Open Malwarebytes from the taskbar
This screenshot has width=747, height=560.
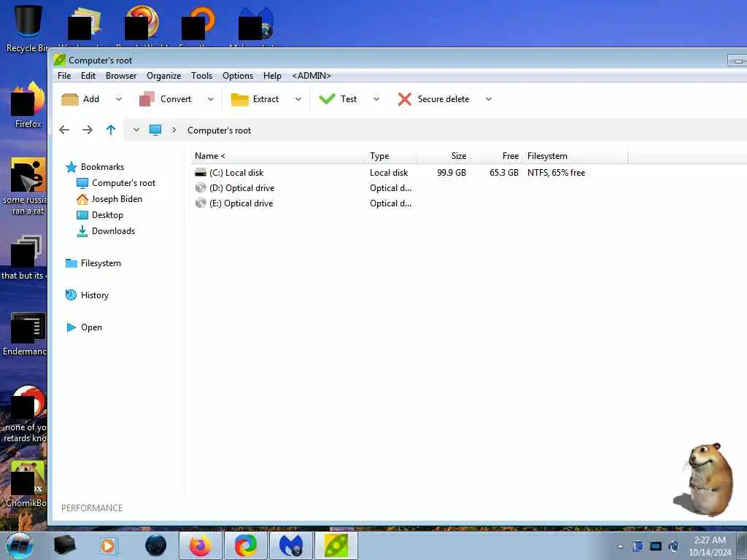(x=291, y=545)
